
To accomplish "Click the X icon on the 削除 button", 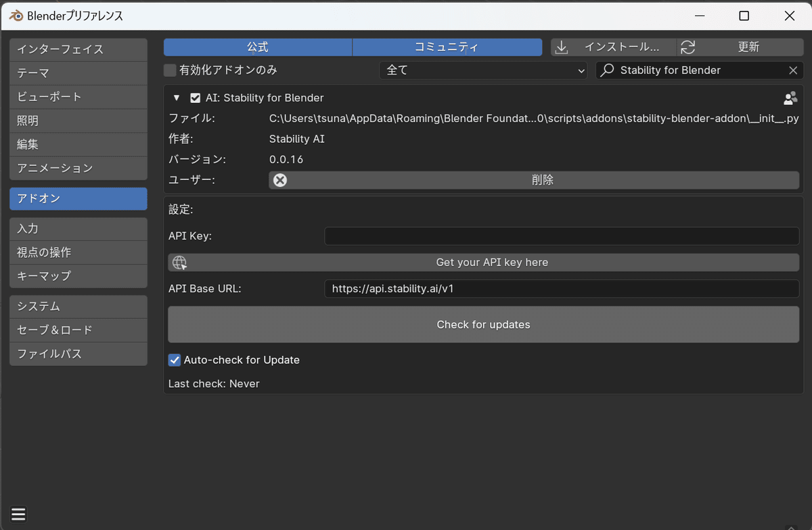I will [x=280, y=180].
